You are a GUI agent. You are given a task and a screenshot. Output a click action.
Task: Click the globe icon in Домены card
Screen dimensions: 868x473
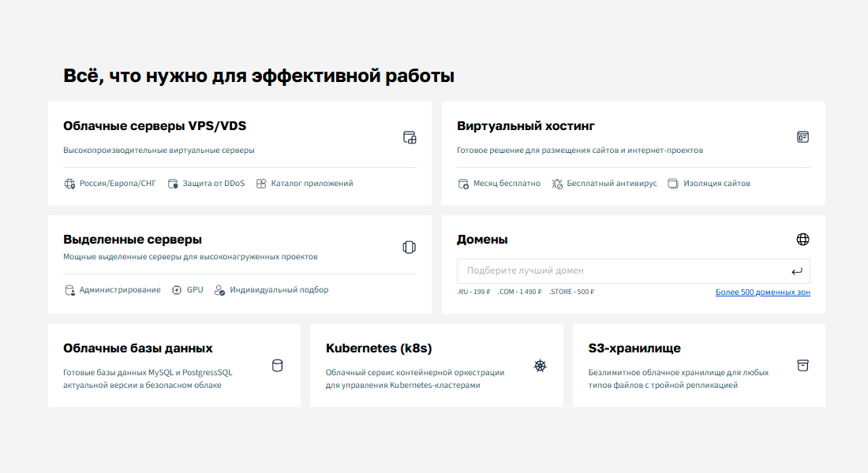coord(803,239)
